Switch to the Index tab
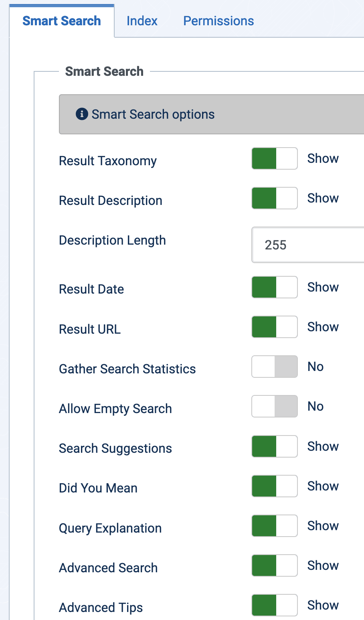 coord(142,21)
